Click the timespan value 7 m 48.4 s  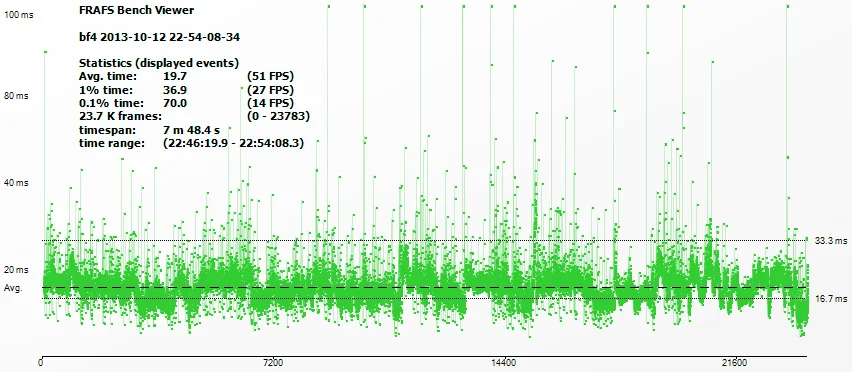192,130
